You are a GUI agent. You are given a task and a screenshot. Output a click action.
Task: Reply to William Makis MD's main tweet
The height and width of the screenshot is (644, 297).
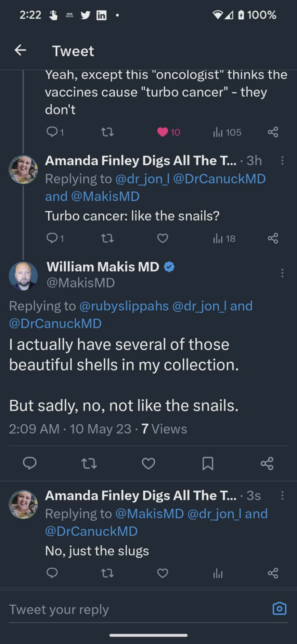pyautogui.click(x=30, y=463)
